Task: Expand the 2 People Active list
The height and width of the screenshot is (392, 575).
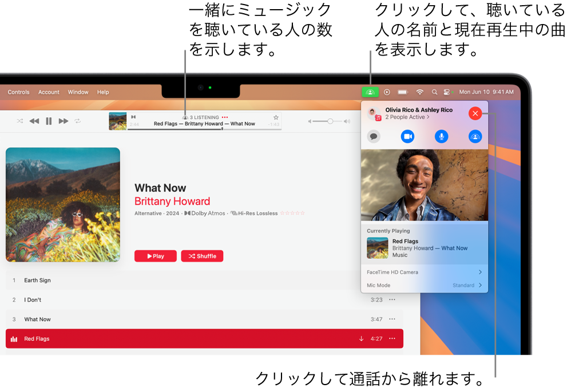Action: pyautogui.click(x=406, y=117)
